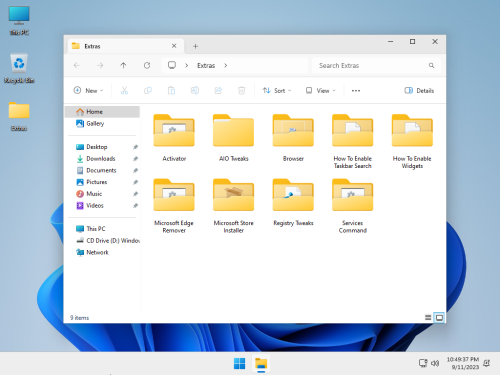
Task: Click the pin icon next to Downloads
Action: (135, 159)
